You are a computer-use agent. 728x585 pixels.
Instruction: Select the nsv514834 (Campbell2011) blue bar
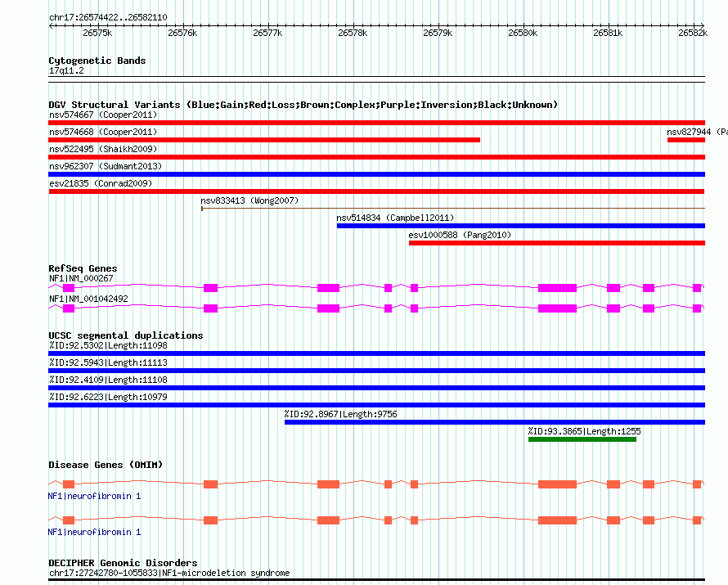tap(521, 226)
